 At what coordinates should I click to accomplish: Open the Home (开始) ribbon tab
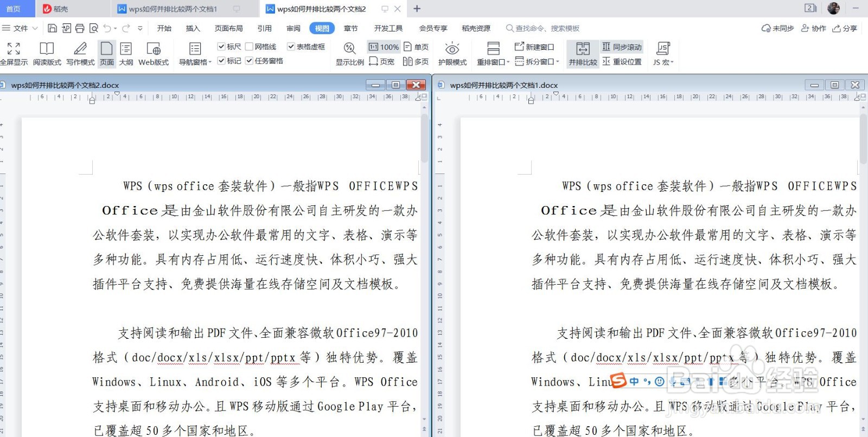click(164, 28)
